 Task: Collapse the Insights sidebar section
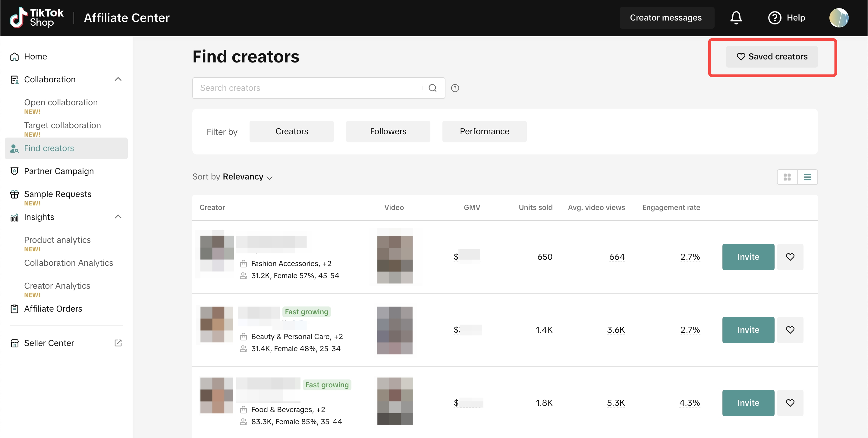(118, 217)
